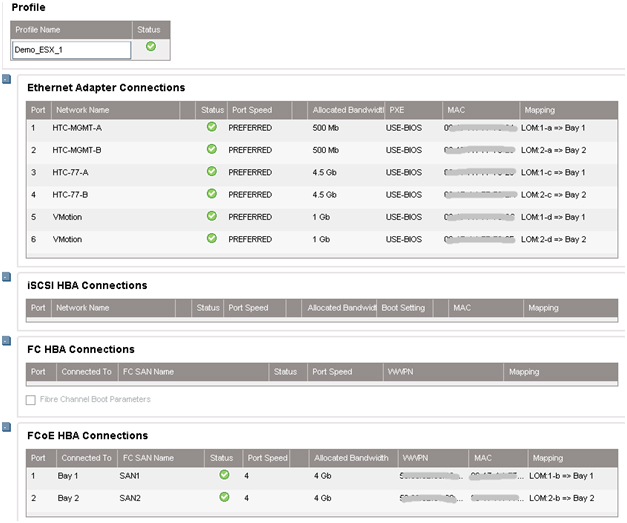Click PREFERRED port speed for HTC-MGMT-A

250,128
